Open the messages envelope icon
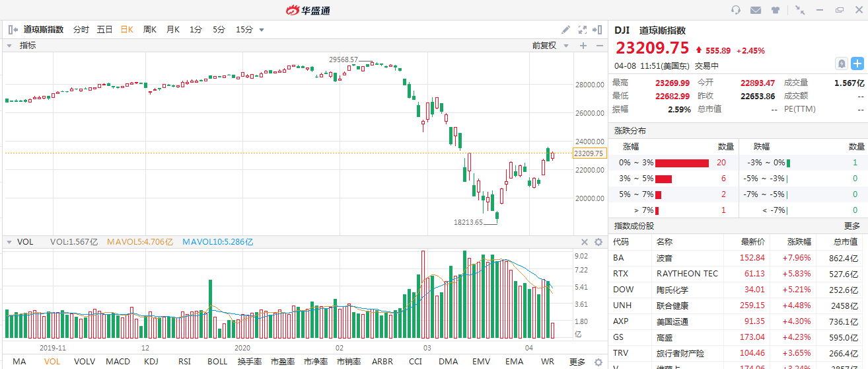868x369 pixels. (756, 10)
